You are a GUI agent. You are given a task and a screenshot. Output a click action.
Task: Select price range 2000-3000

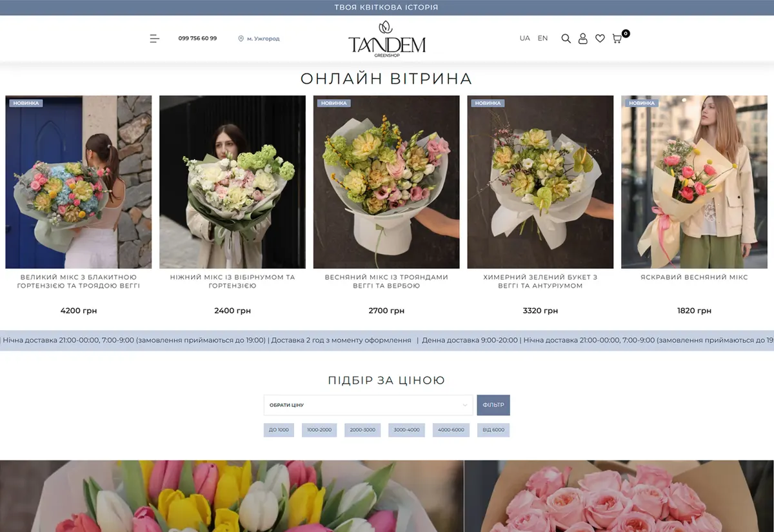362,430
